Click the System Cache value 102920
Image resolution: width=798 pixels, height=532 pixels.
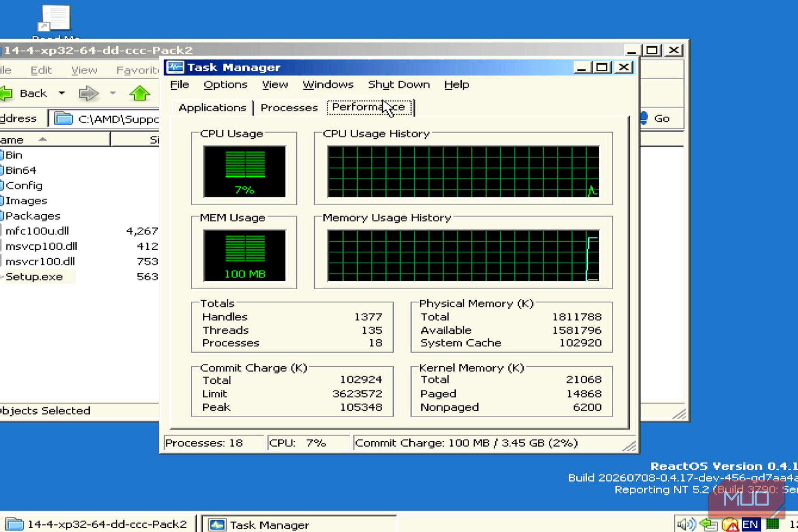pyautogui.click(x=581, y=343)
